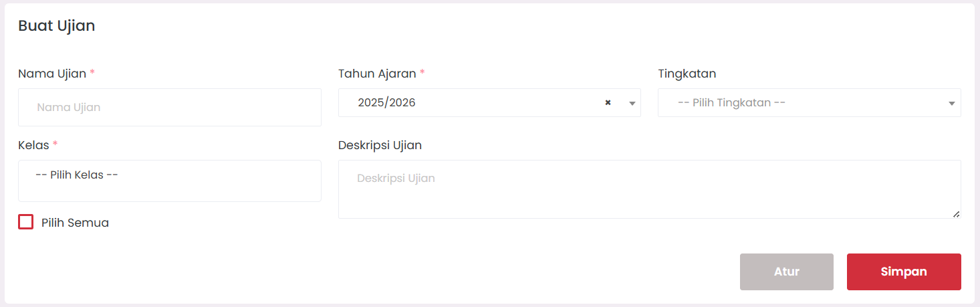The width and height of the screenshot is (980, 307).
Task: Click the Nama Ujian field label
Action: tap(52, 74)
